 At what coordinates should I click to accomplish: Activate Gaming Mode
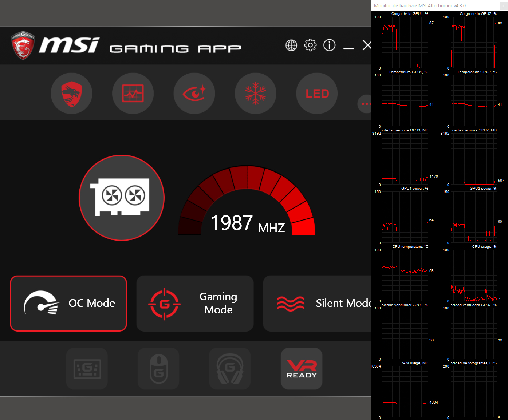pos(195,304)
